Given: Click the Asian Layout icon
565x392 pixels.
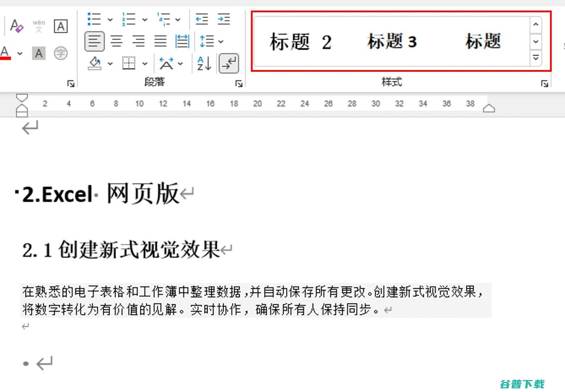Looking at the screenshot, I should (166, 63).
